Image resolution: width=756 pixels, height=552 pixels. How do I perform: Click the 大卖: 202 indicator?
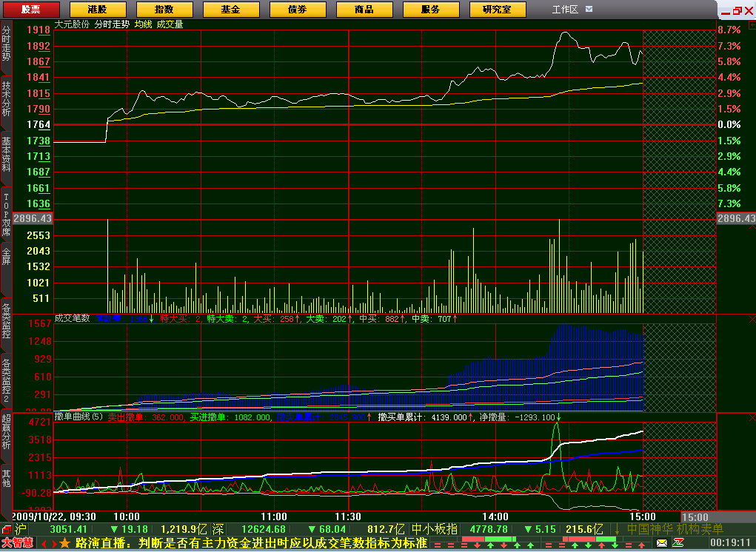(330, 318)
